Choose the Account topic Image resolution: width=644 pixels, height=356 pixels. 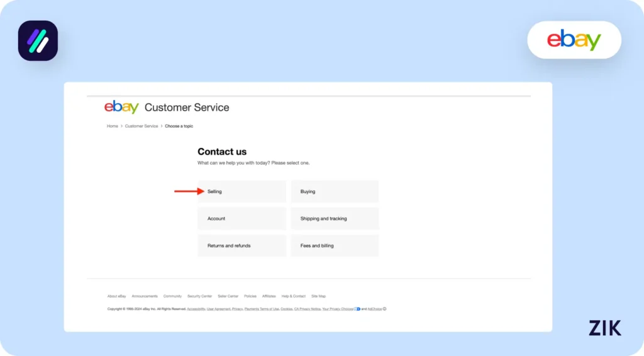242,218
